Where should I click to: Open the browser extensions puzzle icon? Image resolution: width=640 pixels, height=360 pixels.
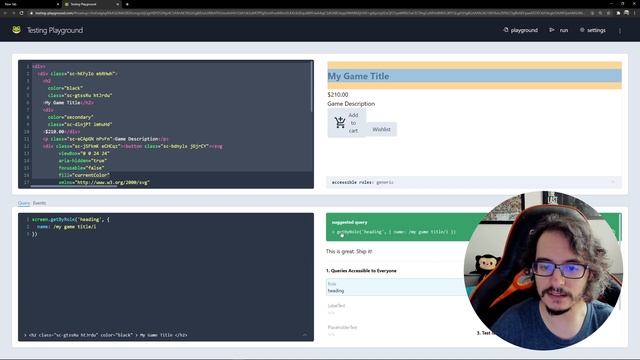point(618,13)
